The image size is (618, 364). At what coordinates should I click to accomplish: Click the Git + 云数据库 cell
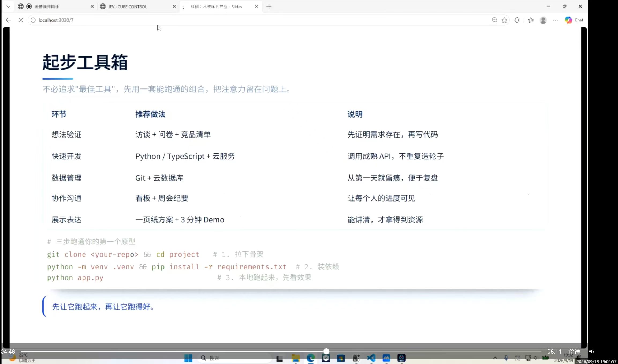click(x=159, y=178)
